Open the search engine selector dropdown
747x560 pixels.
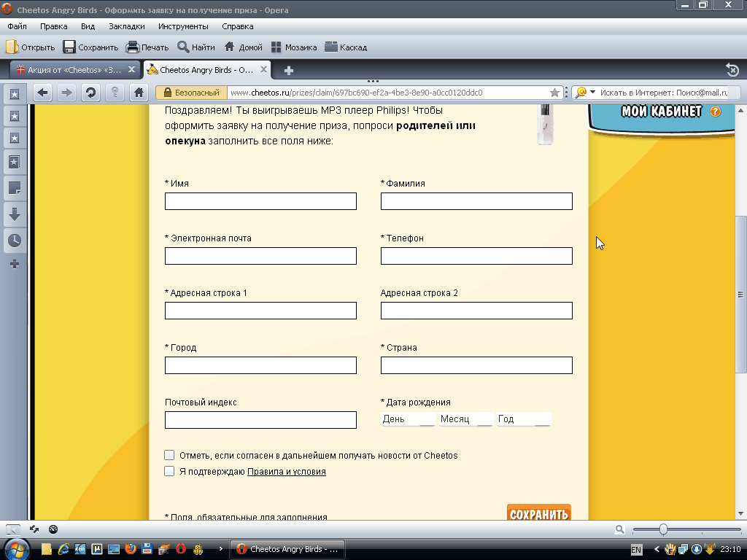pos(592,92)
